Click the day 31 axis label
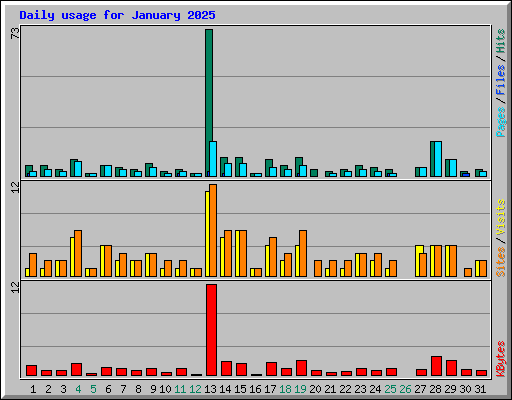This screenshot has height=400, width=512. click(x=480, y=389)
